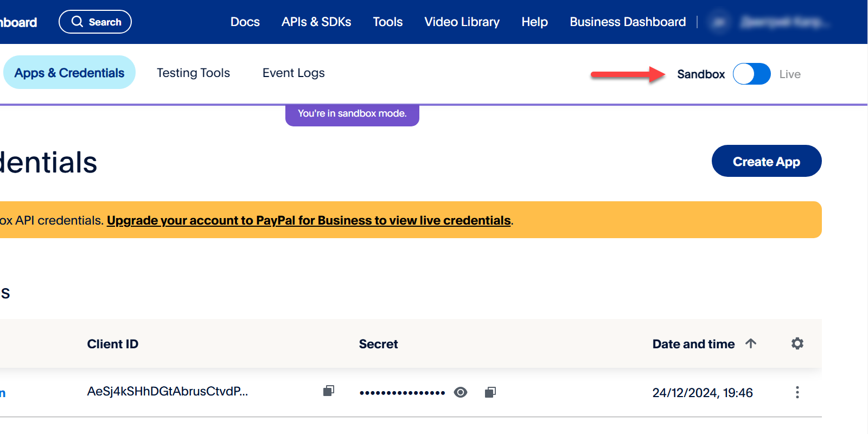Open Tools menu in header
Screen dimensions: 868x434
(x=388, y=22)
